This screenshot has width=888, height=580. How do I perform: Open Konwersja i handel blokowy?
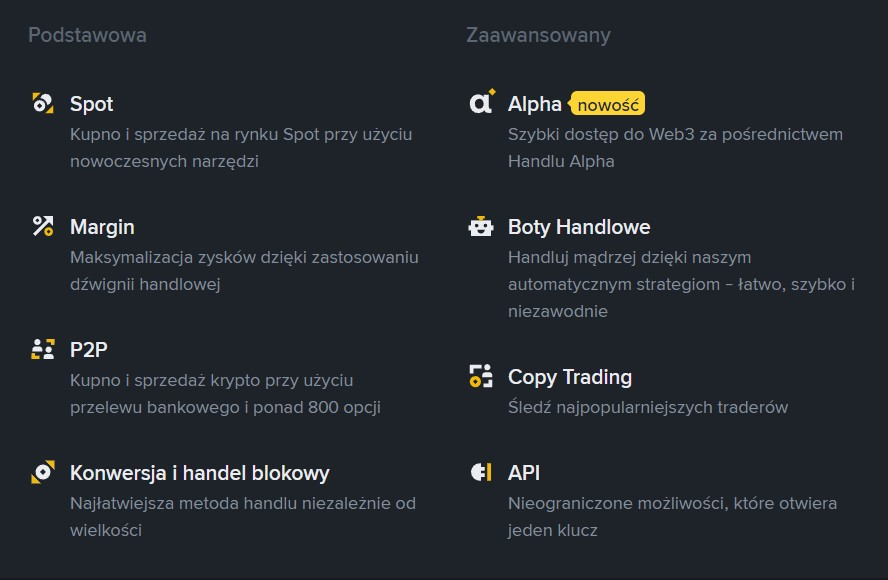pyautogui.click(x=199, y=473)
